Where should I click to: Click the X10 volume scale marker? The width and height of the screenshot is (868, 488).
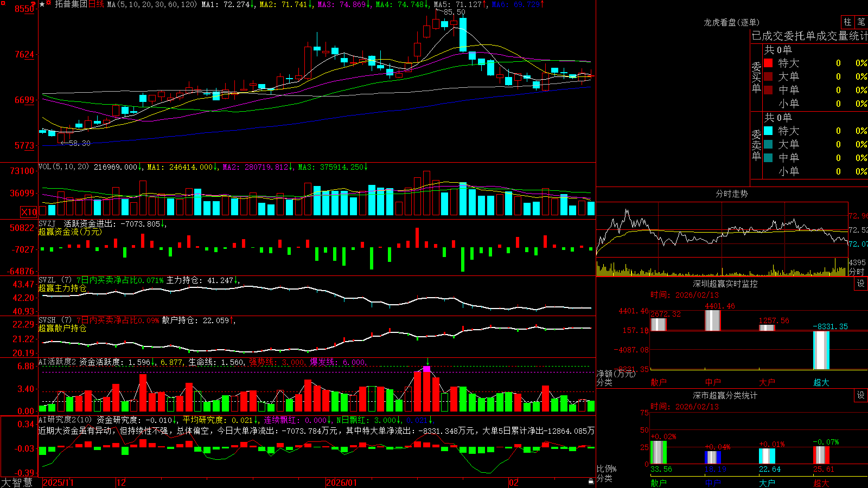tap(29, 212)
